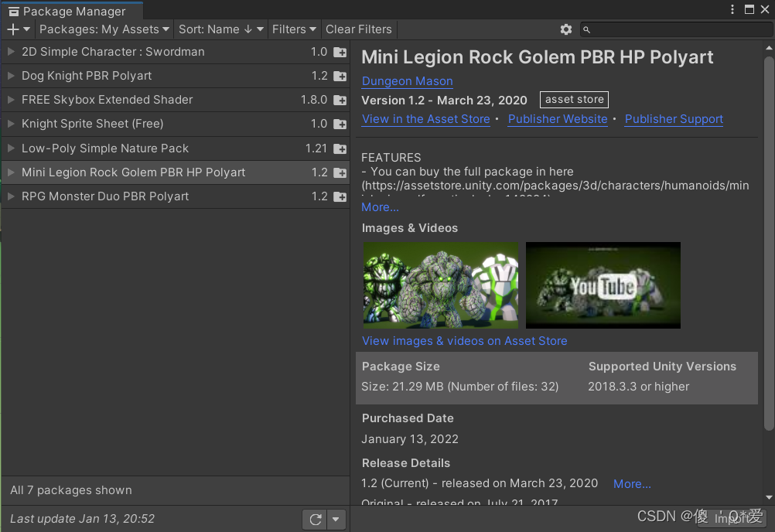Click More... under the FEATURES description
775x532 pixels.
(380, 207)
